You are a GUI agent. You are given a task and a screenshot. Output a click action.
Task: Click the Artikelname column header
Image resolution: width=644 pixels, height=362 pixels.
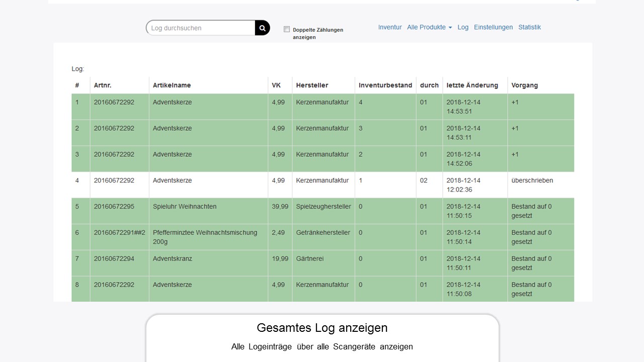tap(172, 85)
